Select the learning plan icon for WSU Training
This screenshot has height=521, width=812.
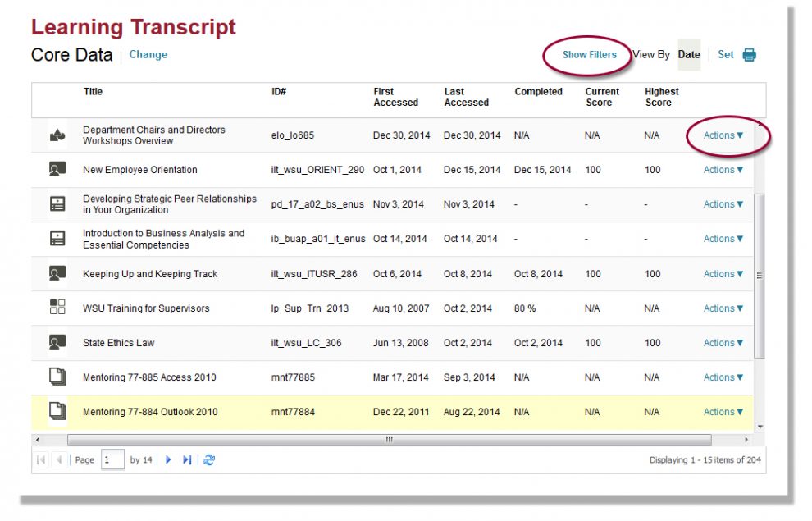tap(57, 308)
